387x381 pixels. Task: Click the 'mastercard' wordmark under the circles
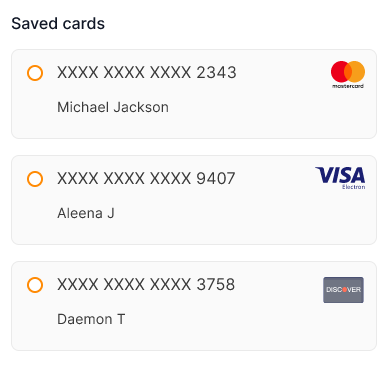tap(348, 86)
